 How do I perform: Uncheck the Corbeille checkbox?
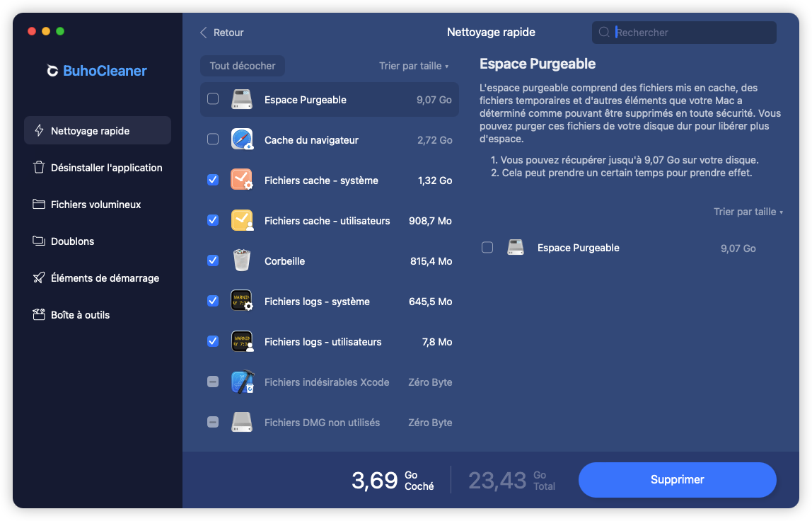pyautogui.click(x=213, y=260)
